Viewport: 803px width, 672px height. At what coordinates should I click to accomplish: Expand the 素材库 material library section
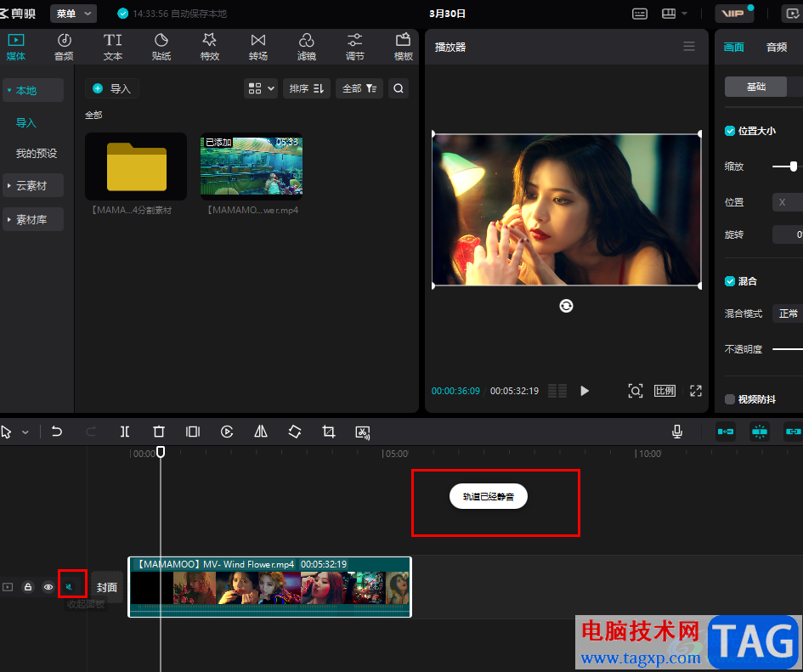click(33, 219)
